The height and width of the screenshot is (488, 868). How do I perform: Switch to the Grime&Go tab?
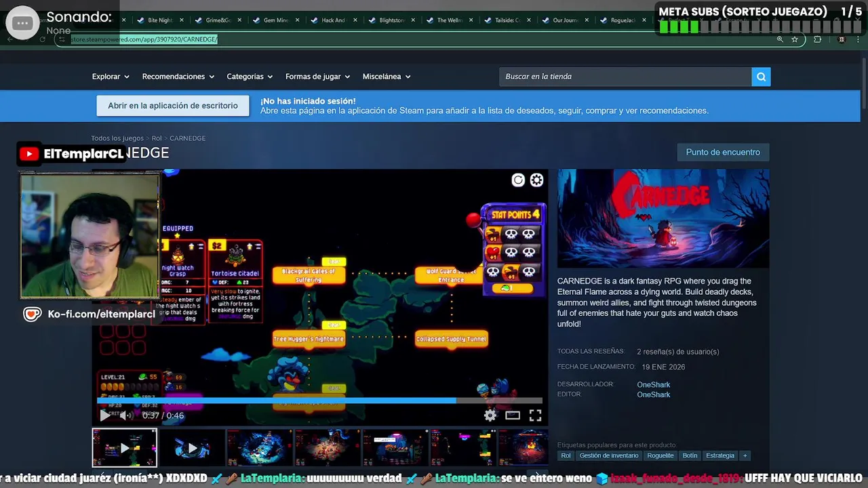pyautogui.click(x=217, y=20)
